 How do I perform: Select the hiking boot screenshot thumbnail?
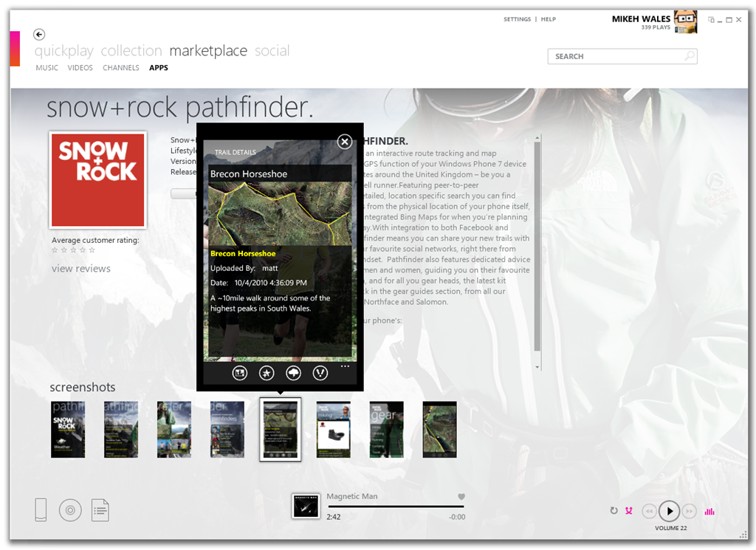[x=333, y=430]
